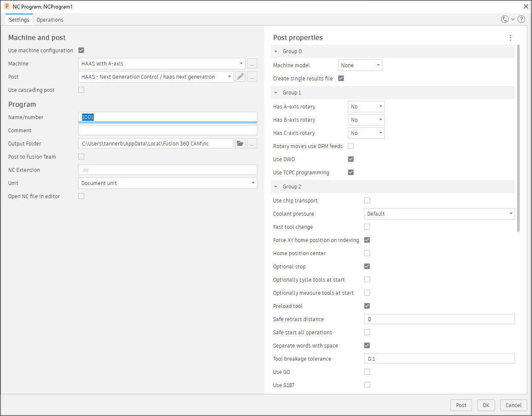Toggle Optional stop checkbox
Image resolution: width=532 pixels, height=416 pixels.
367,266
